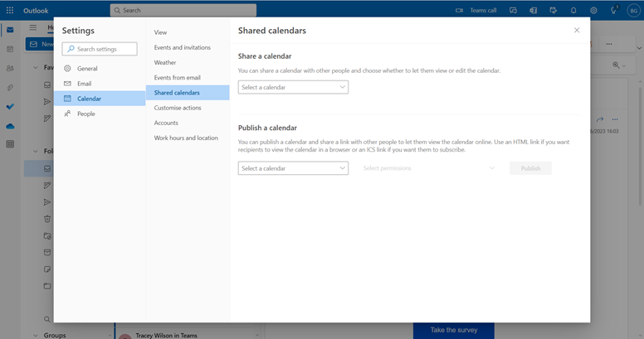Open the OneDrive cloud icon

10,126
